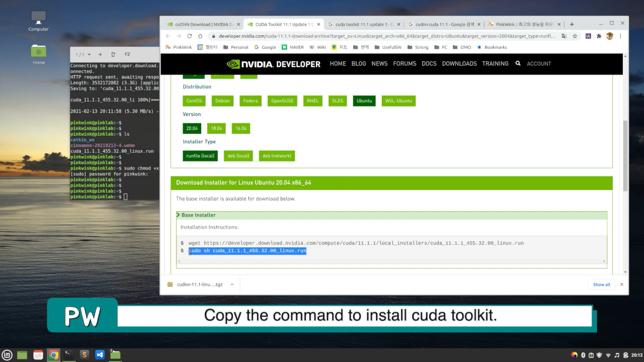Select CentOS distribution

[194, 101]
